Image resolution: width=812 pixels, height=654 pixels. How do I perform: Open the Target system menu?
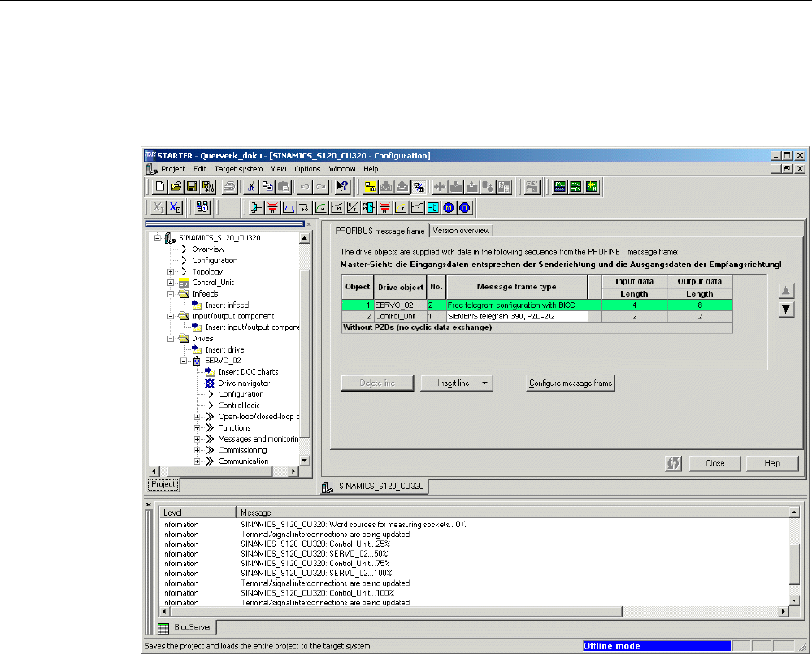[x=239, y=169]
